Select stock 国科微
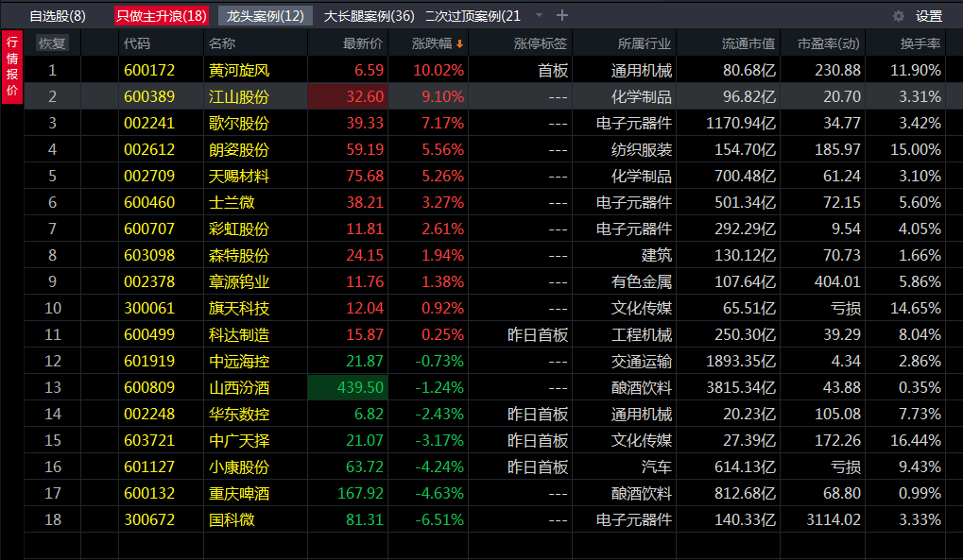 (232, 519)
